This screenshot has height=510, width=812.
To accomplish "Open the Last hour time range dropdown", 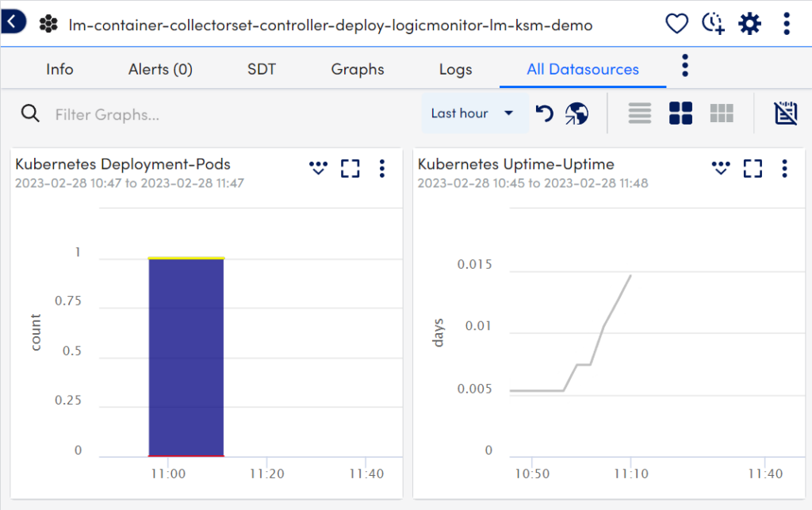I will coord(473,113).
